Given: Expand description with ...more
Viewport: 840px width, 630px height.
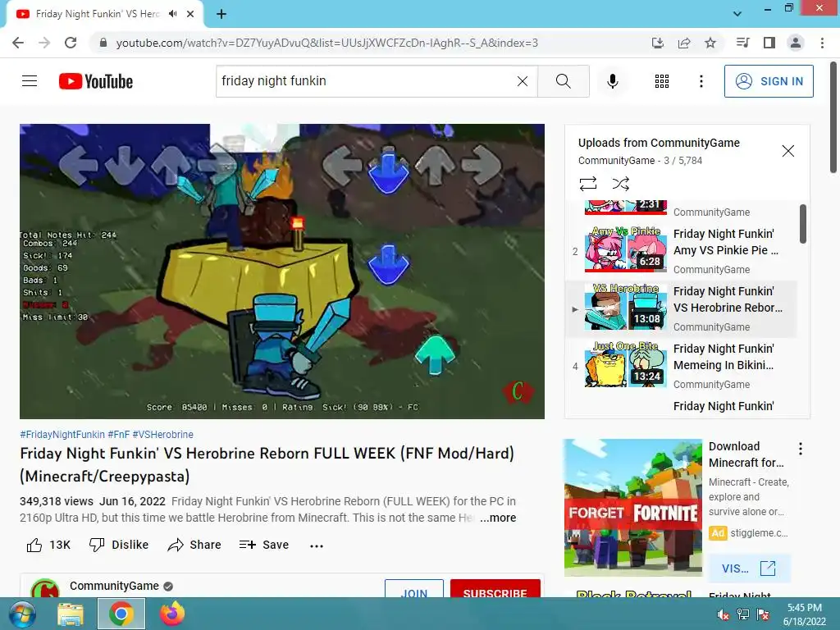Looking at the screenshot, I should pyautogui.click(x=498, y=518).
